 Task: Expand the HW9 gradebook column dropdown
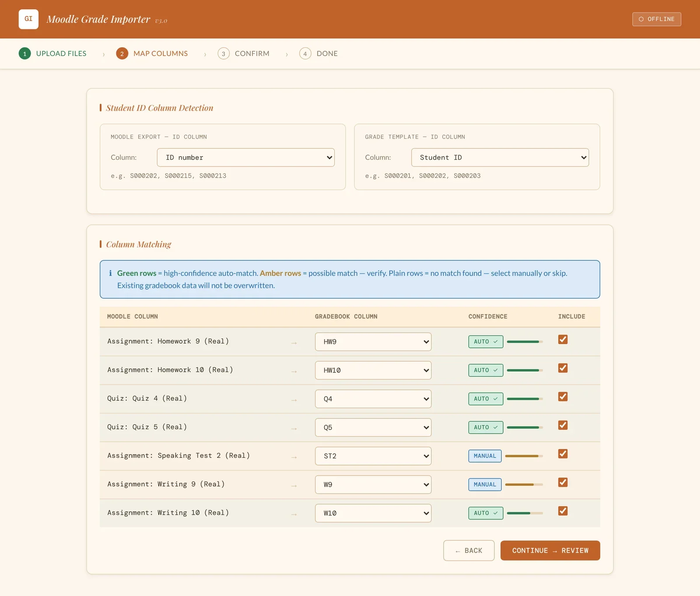click(373, 342)
